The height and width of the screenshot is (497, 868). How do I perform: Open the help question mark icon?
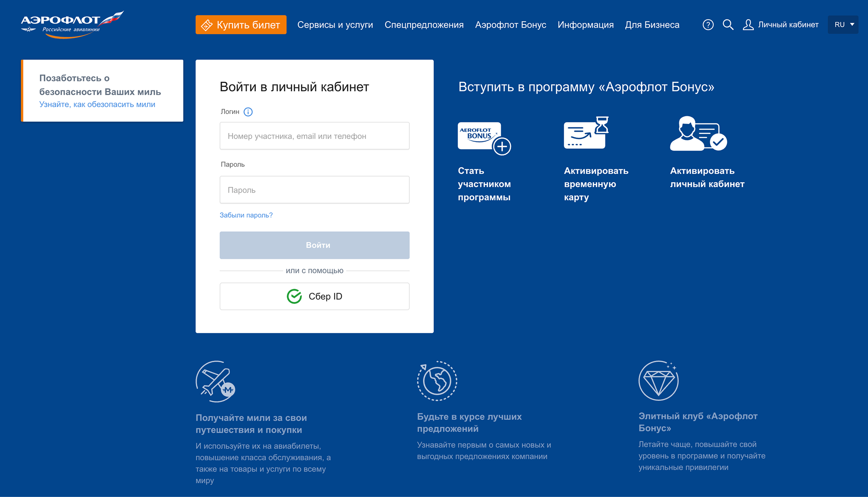tap(708, 25)
